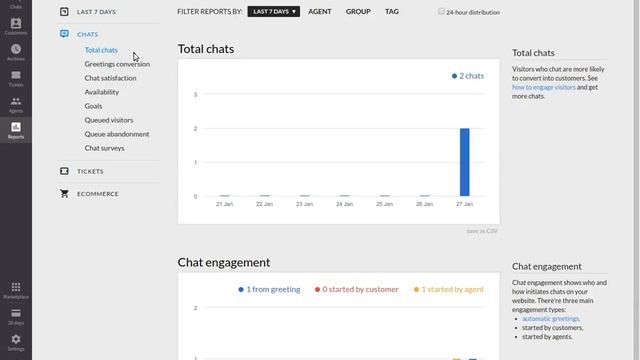The width and height of the screenshot is (640, 360).
Task: Expand the TICKETS reports section
Action: click(90, 171)
